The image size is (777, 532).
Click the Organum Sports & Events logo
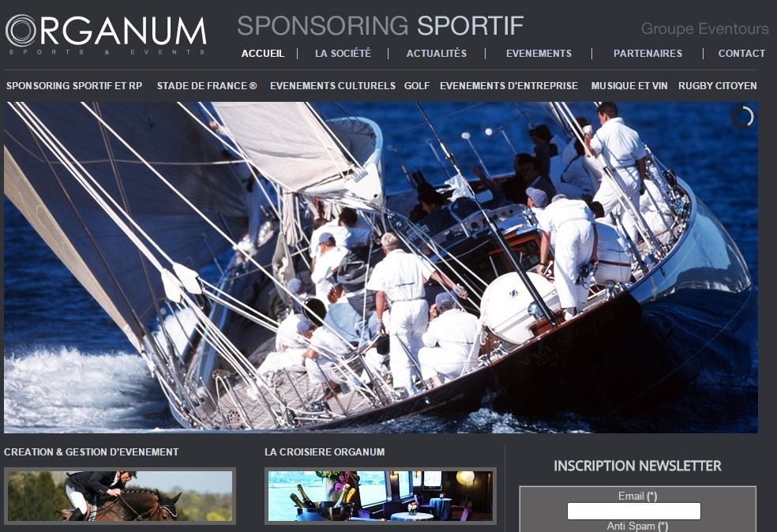106,34
